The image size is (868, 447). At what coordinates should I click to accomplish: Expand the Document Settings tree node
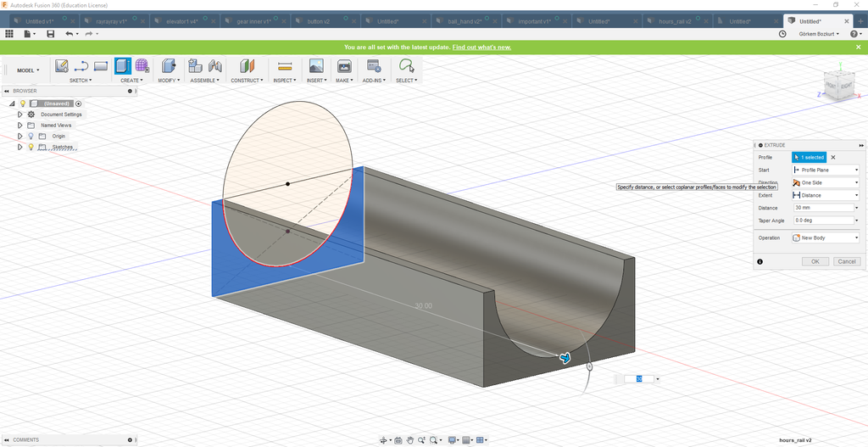[x=19, y=114]
